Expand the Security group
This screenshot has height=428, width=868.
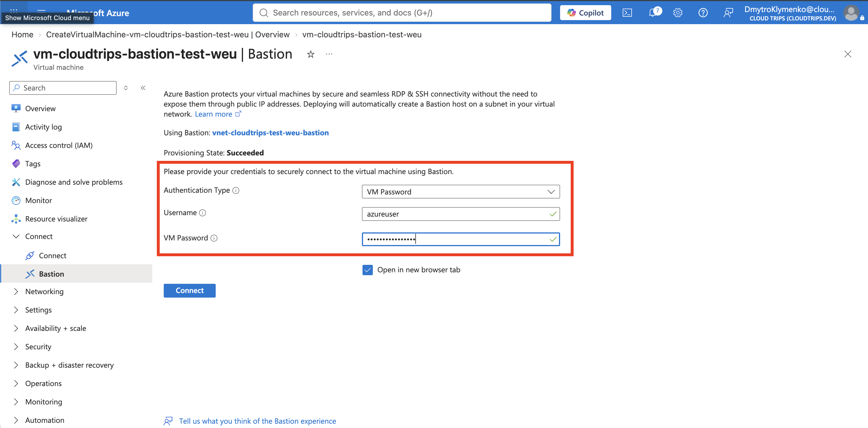16,347
